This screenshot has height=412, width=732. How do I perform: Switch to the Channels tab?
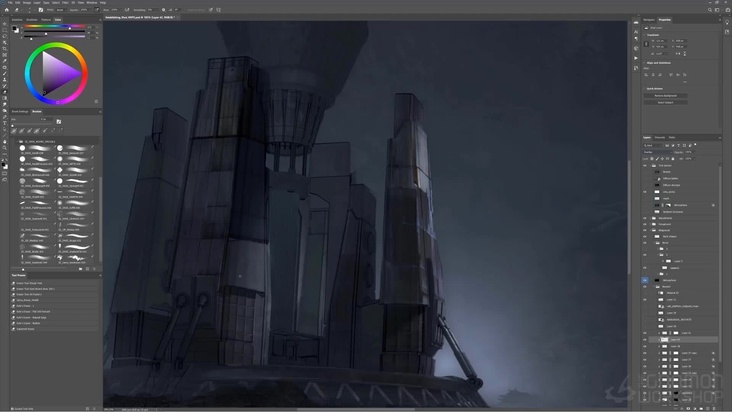click(660, 137)
